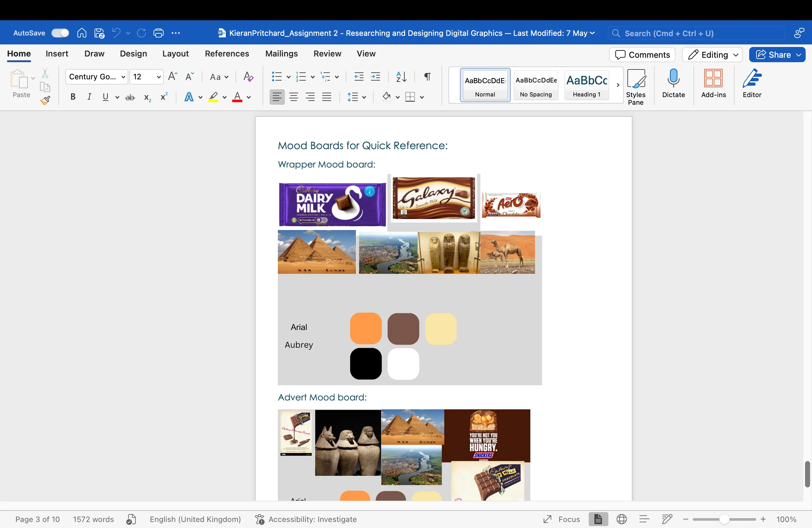Click the Format Painter
The width and height of the screenshot is (812, 528).
coord(45,101)
